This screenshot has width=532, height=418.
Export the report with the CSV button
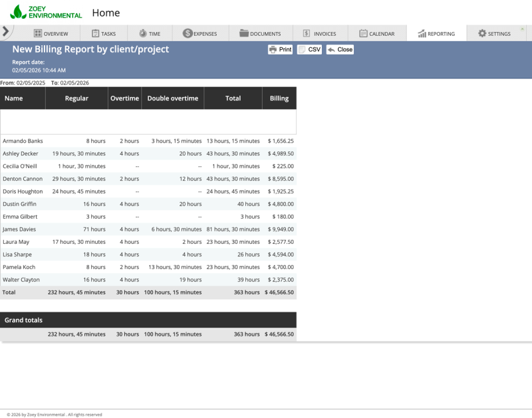[310, 49]
